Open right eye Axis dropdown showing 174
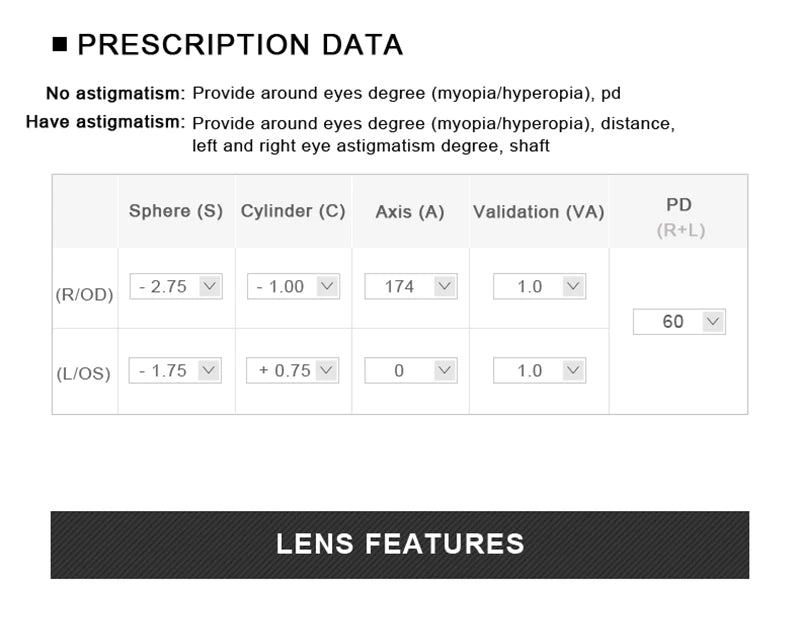 410,286
